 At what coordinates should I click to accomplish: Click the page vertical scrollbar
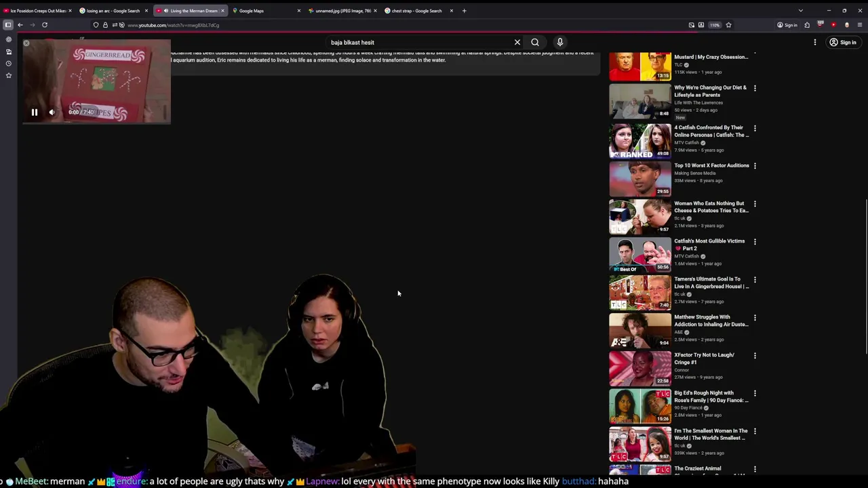[x=865, y=276]
